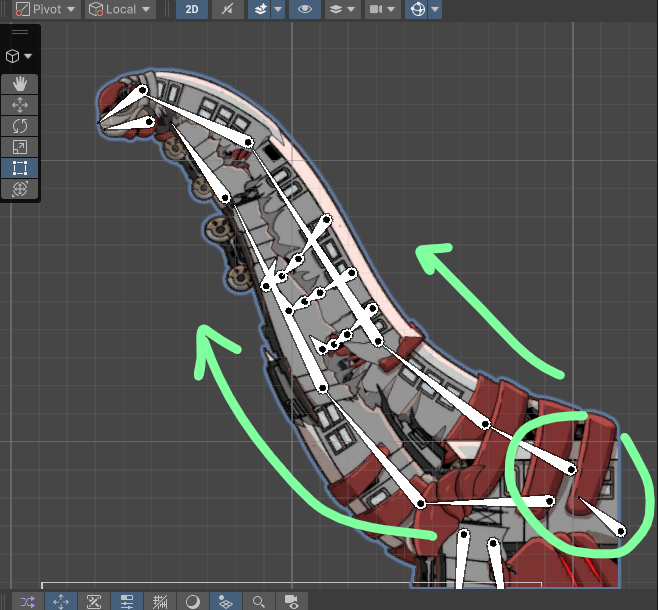The width and height of the screenshot is (658, 610).
Task: Open the scene camera settings dropdown
Action: [x=383, y=9]
